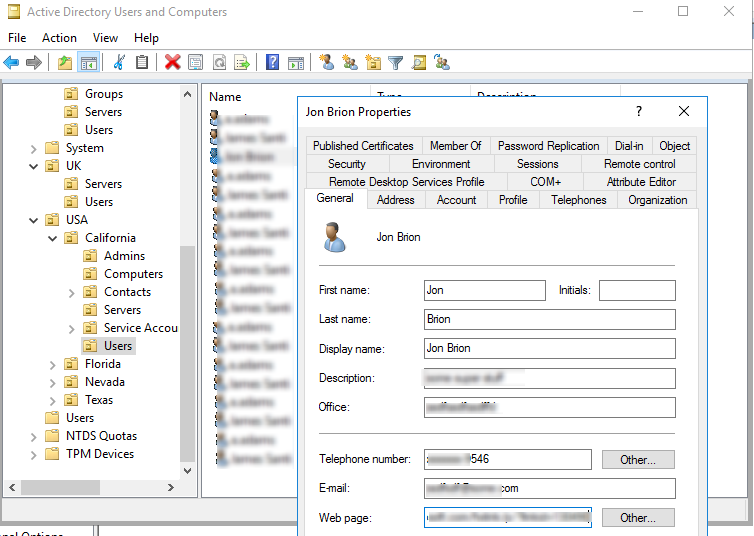This screenshot has height=536, width=754.
Task: Toggle the Action Pane icon
Action: click(x=296, y=62)
